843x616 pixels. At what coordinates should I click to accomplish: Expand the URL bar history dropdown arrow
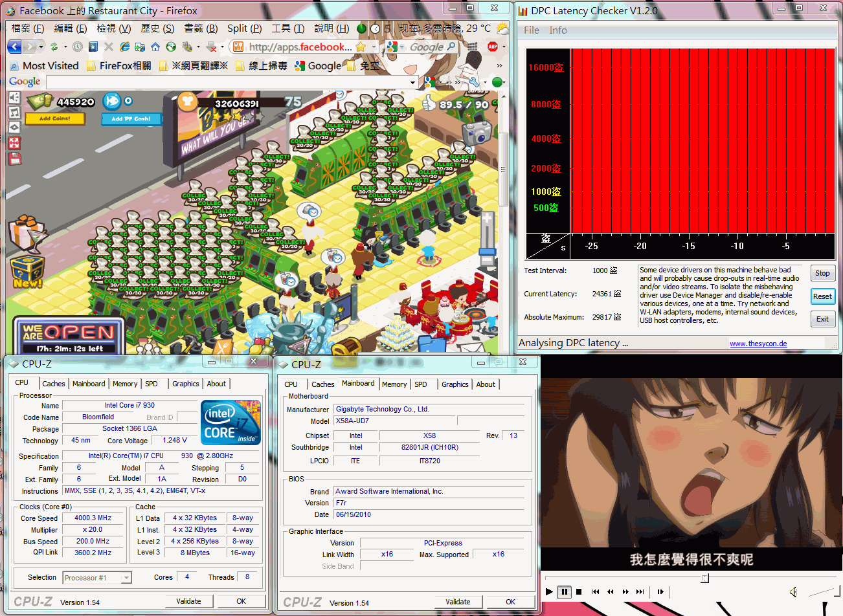(x=373, y=47)
